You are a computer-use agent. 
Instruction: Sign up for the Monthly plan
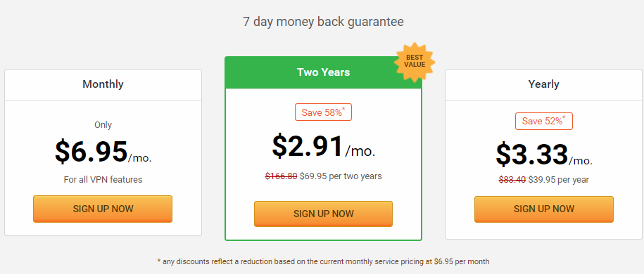click(103, 209)
